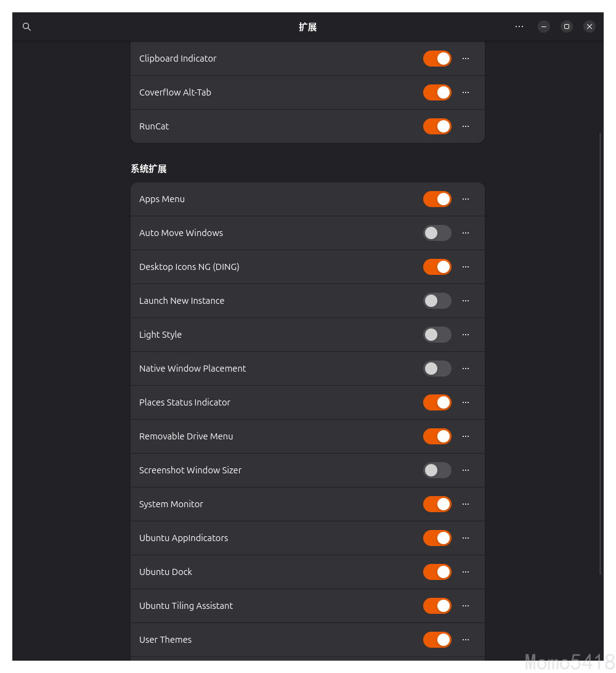Click the Ubuntu AppIndicators row label
Image resolution: width=616 pixels, height=673 pixels.
pos(184,538)
